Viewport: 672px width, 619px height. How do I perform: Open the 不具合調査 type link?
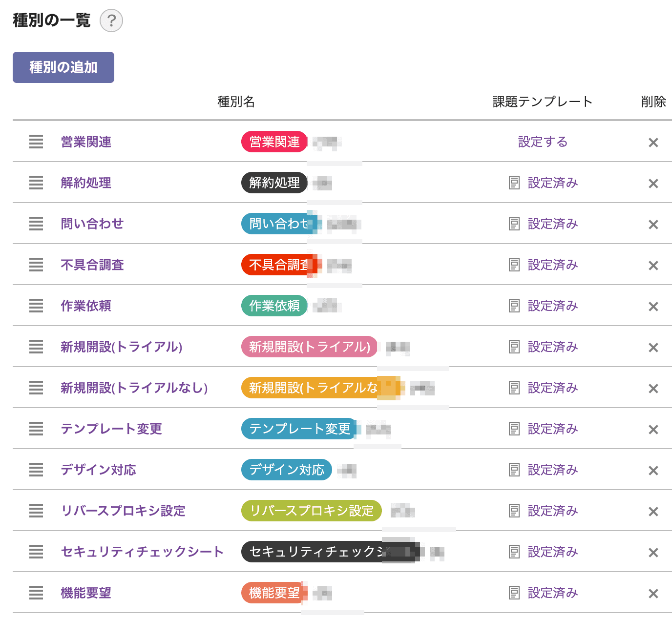[92, 265]
